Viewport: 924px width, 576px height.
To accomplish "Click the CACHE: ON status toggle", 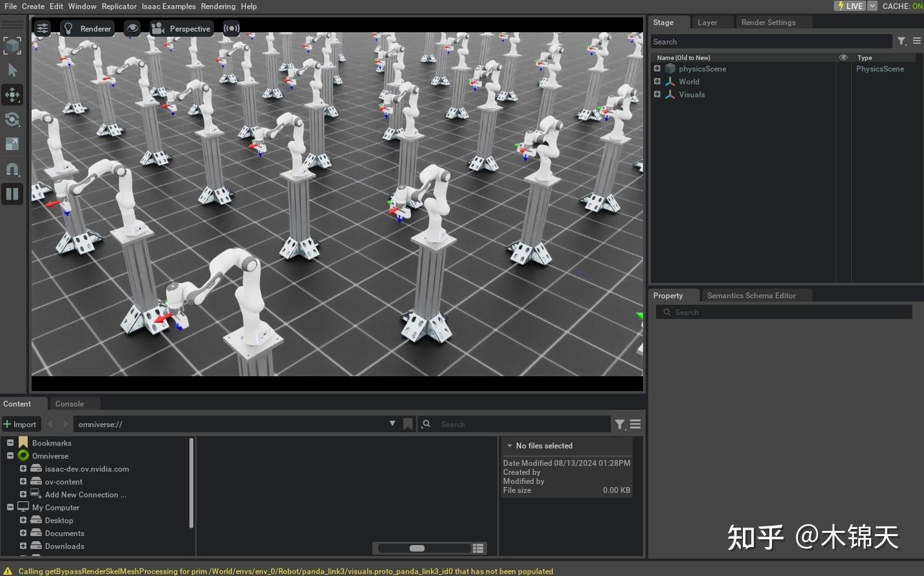I will coord(901,6).
